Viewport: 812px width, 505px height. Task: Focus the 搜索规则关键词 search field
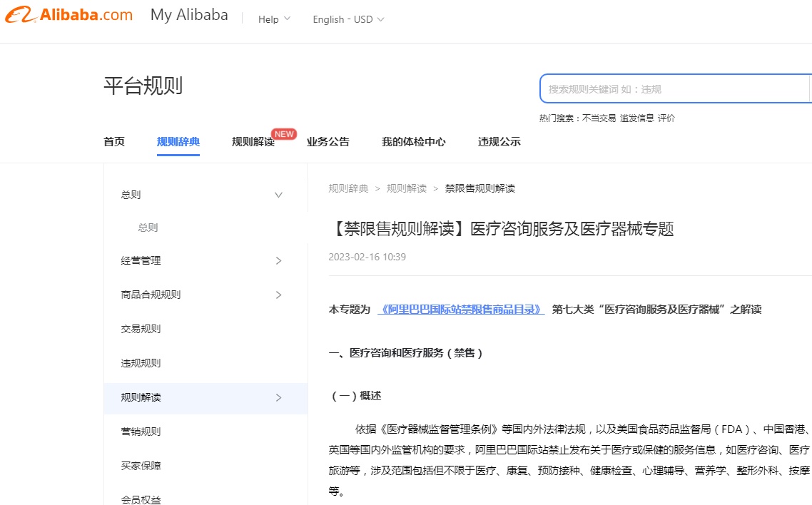click(675, 89)
